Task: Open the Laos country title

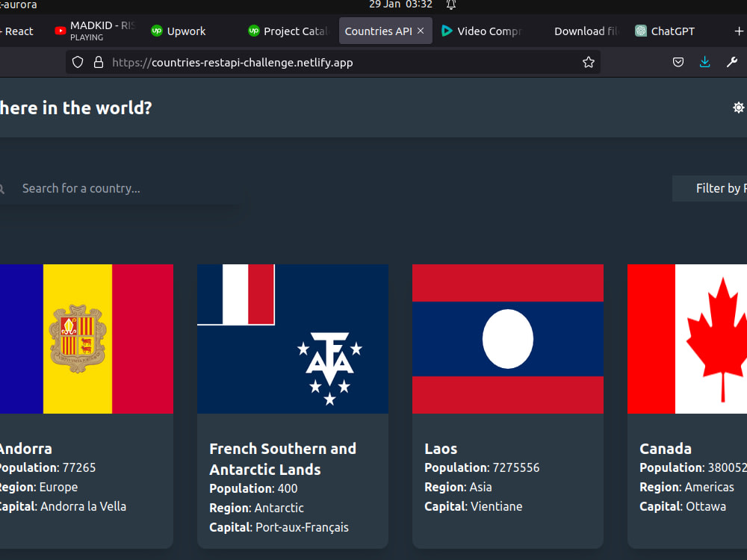Action: [x=441, y=449]
